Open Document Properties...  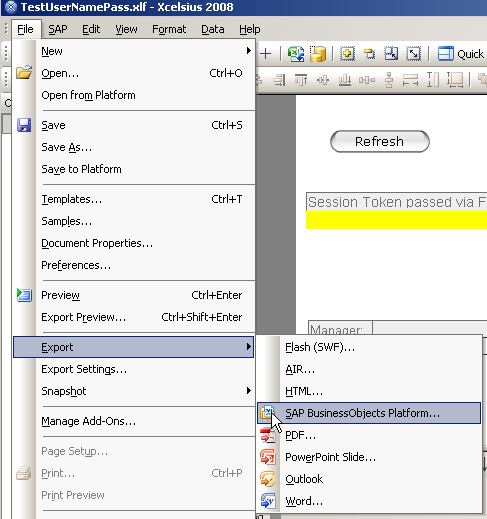pos(133,243)
